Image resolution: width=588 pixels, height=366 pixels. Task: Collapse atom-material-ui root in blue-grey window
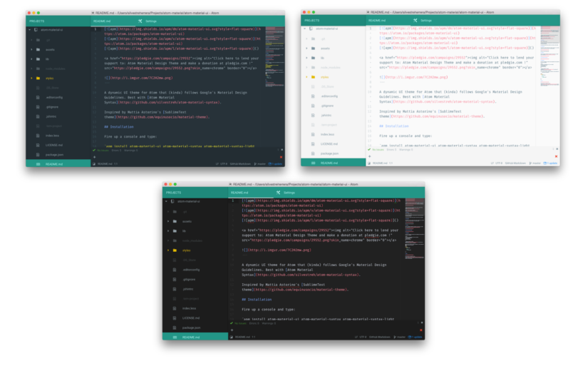(30, 30)
